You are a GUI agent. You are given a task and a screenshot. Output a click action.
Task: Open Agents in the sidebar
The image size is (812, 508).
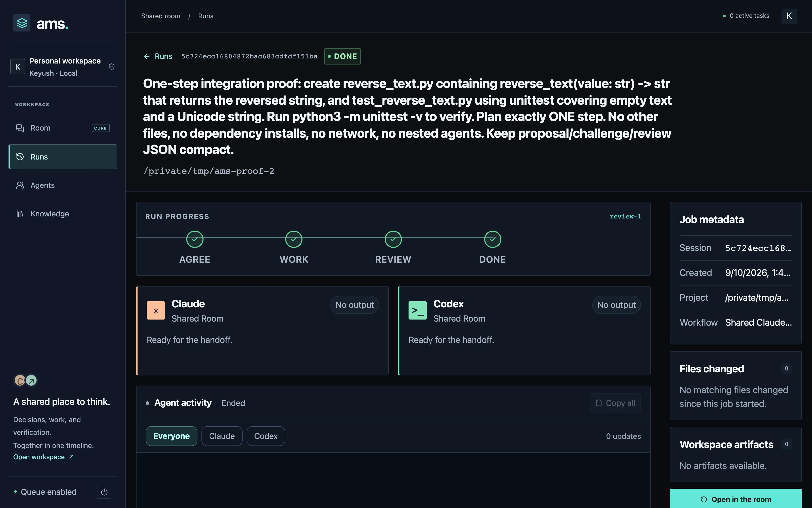tap(63, 185)
